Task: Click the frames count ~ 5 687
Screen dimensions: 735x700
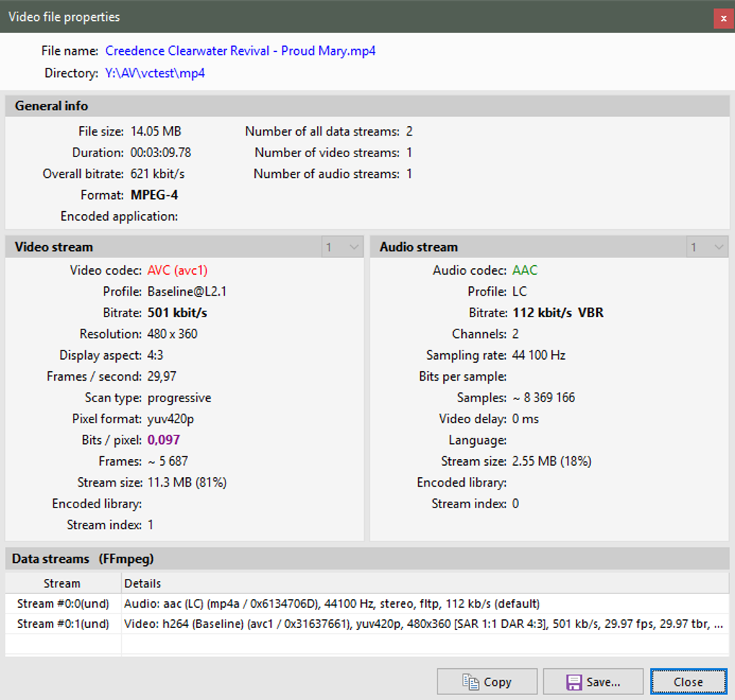Action: (x=167, y=461)
